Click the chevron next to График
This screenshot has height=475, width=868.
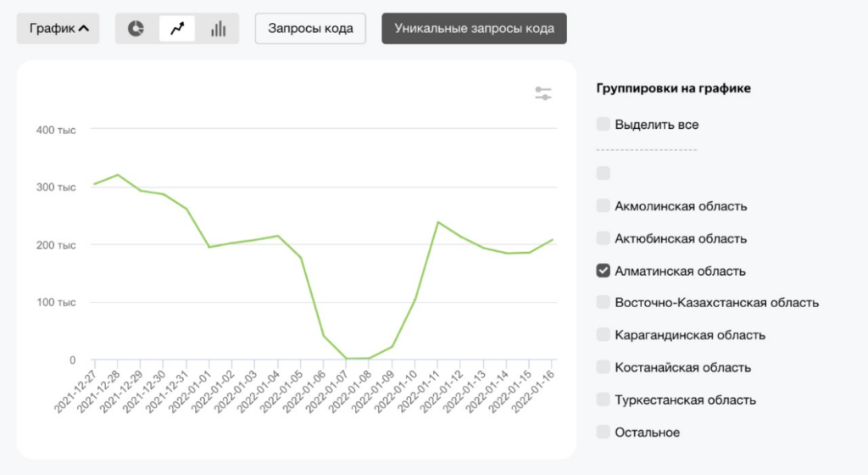[x=84, y=28]
